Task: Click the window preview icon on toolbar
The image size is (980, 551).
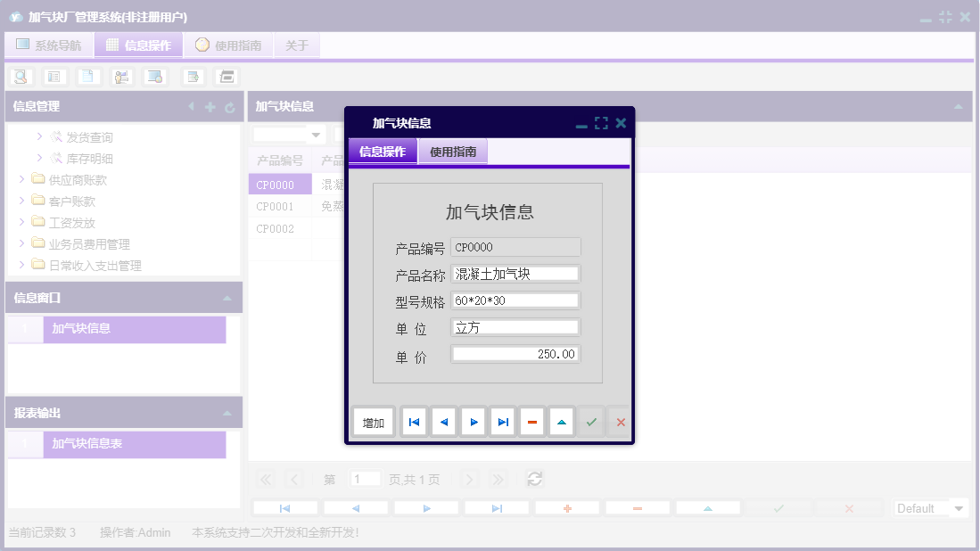Action: click(x=154, y=77)
